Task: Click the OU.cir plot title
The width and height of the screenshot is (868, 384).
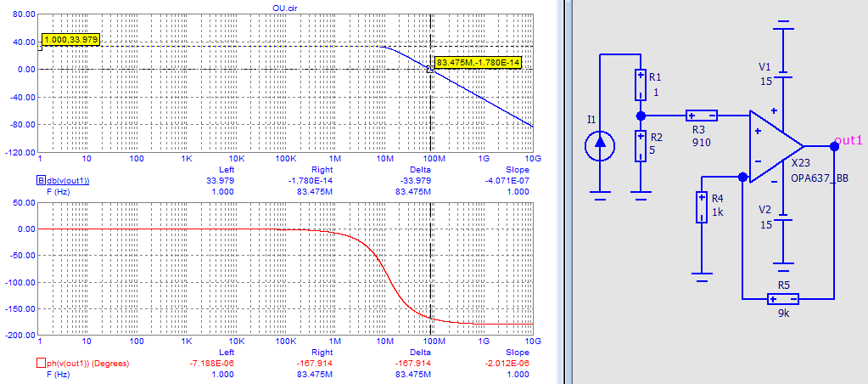Action: 283,7
